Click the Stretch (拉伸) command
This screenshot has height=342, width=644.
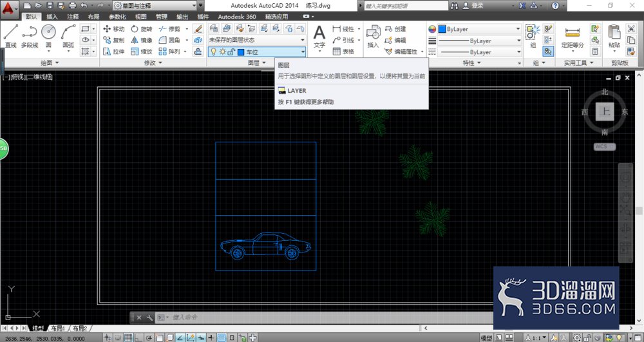click(113, 52)
